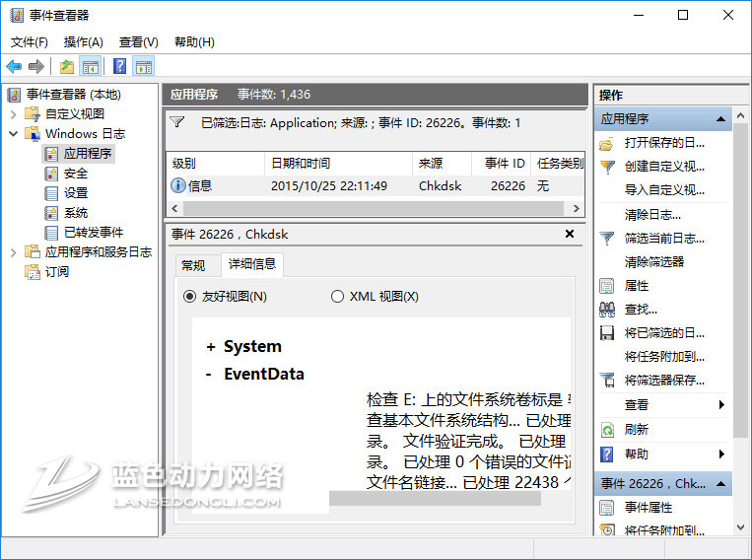Switch to the 常规 tab

pyautogui.click(x=192, y=265)
